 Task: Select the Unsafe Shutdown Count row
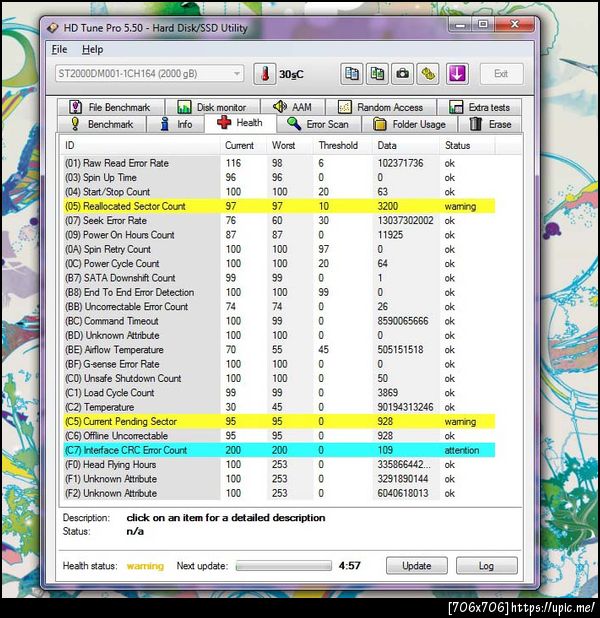(x=279, y=378)
